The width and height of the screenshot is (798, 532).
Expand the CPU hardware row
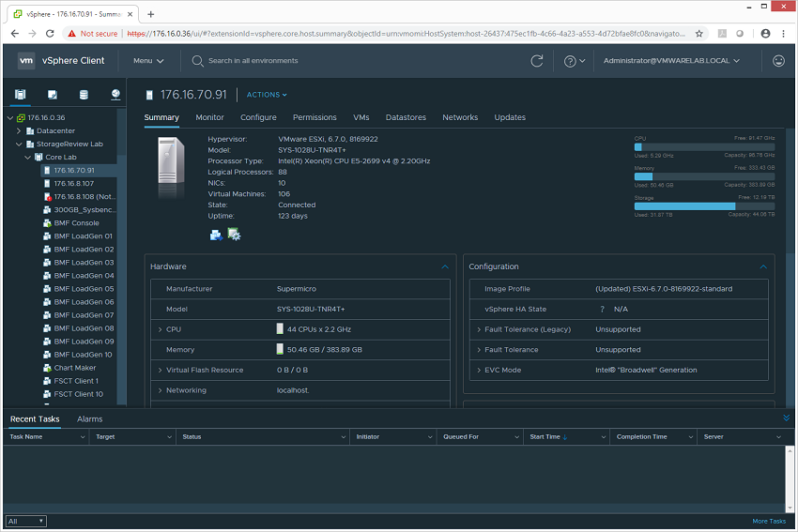pyautogui.click(x=160, y=329)
